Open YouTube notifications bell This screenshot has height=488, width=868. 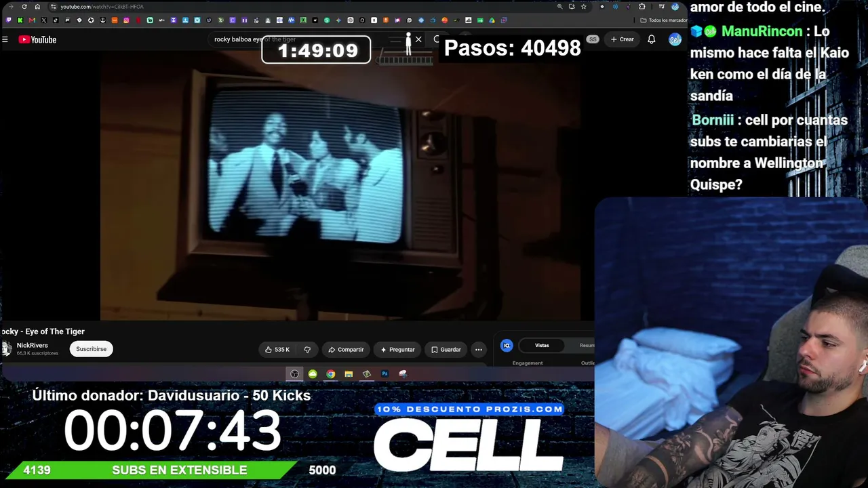651,39
